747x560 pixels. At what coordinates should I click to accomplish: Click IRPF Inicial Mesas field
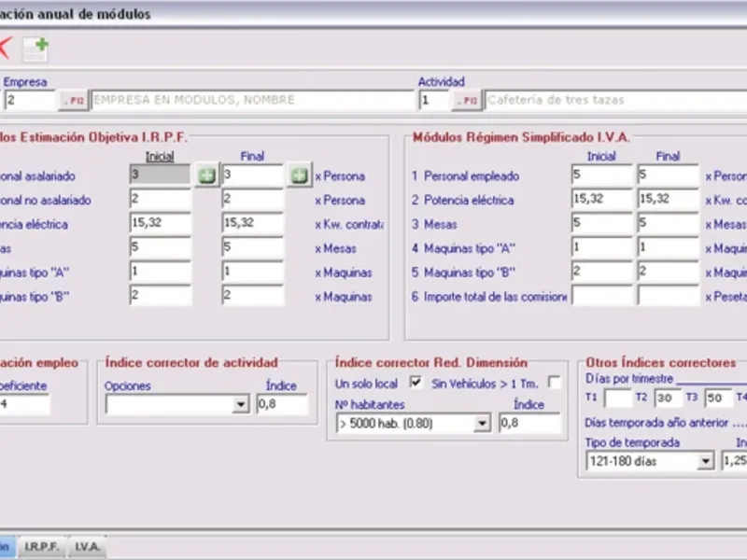pyautogui.click(x=160, y=247)
